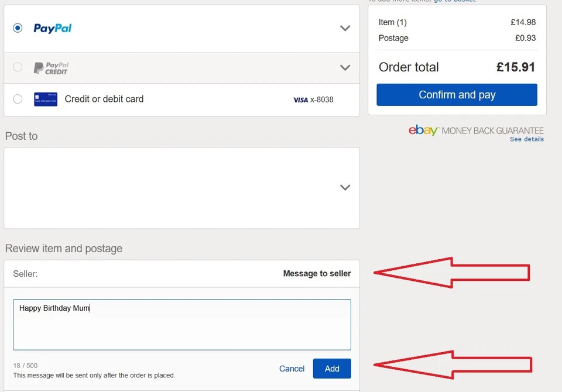Click the PayPal logo
This screenshot has width=562, height=392.
tap(52, 28)
